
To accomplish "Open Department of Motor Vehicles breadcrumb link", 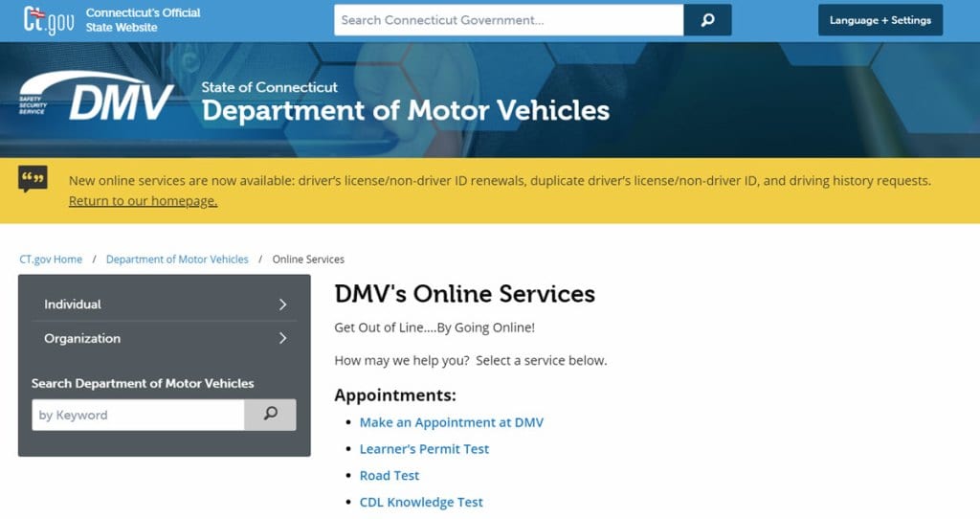I will tap(177, 259).
